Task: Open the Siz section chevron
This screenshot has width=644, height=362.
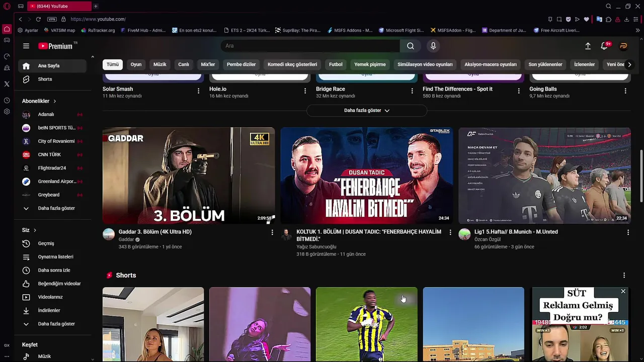Action: click(35, 230)
